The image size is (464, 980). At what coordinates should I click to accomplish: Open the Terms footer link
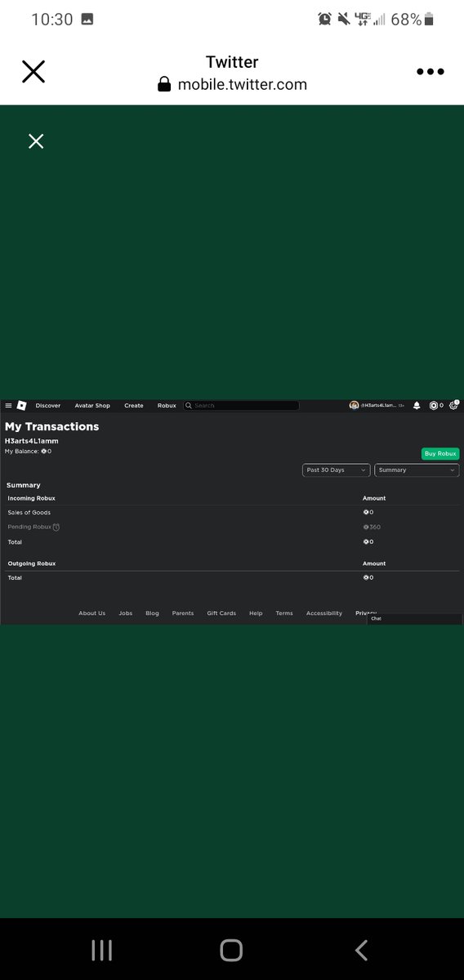(283, 613)
